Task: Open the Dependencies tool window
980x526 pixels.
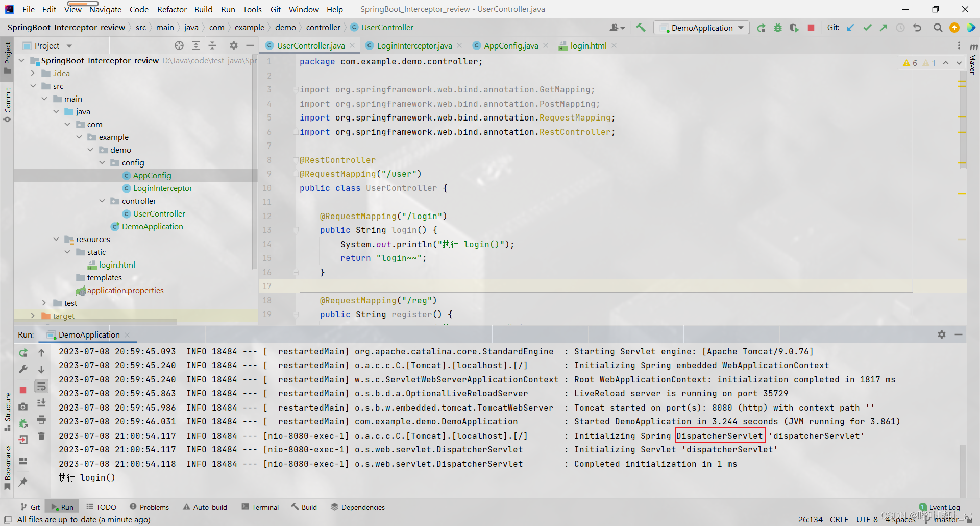Action: [x=357, y=507]
